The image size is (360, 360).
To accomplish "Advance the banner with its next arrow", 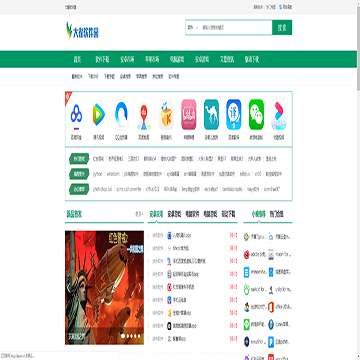I will 140,287.
